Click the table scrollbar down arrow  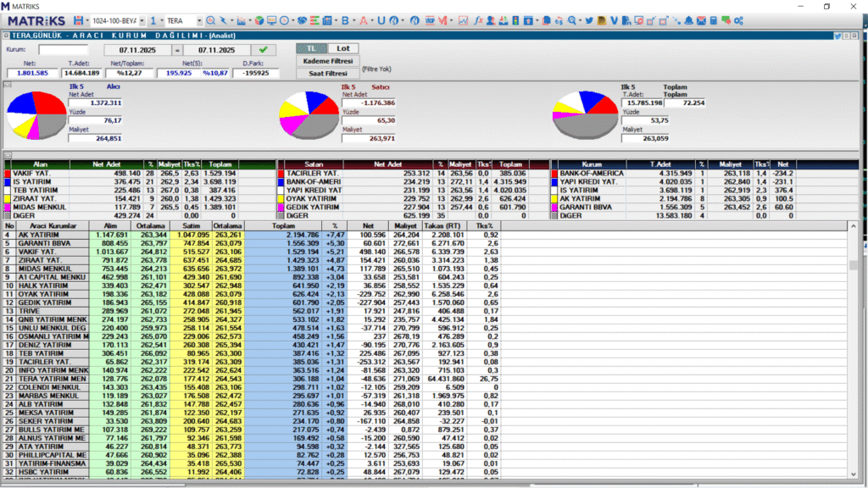(x=853, y=474)
